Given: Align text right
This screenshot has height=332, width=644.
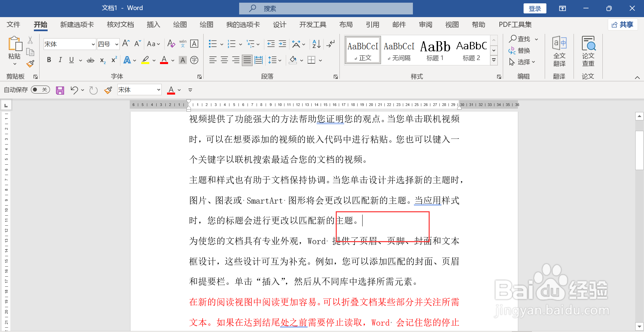Looking at the screenshot, I should tap(236, 60).
